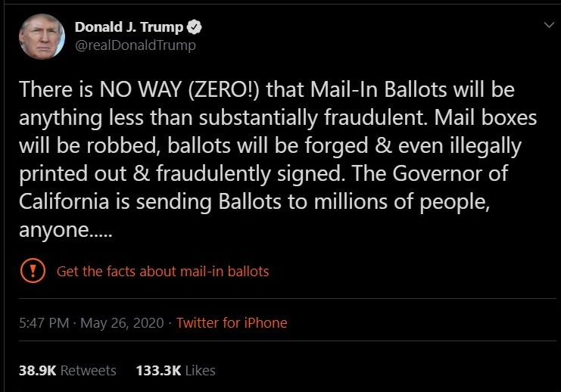Click the orange exclamation warning icon
The height and width of the screenshot is (392, 561).
tap(31, 270)
